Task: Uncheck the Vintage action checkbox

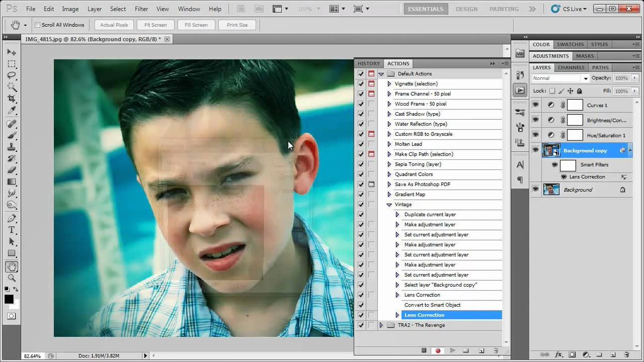Action: 361,204
